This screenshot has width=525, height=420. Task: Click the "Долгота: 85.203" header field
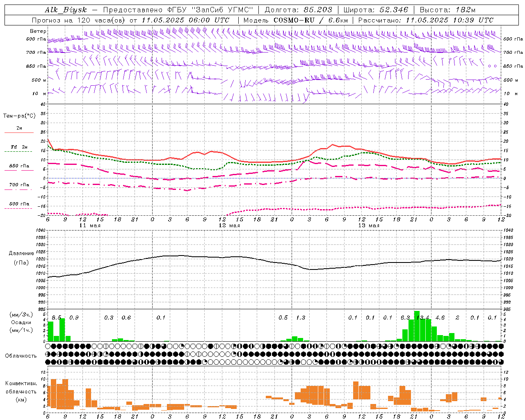click(298, 10)
